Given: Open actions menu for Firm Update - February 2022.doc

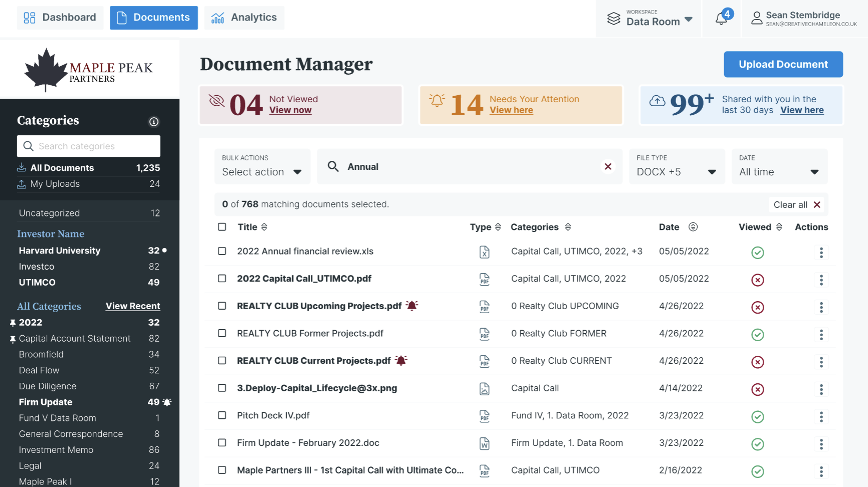Looking at the screenshot, I should [821, 444].
